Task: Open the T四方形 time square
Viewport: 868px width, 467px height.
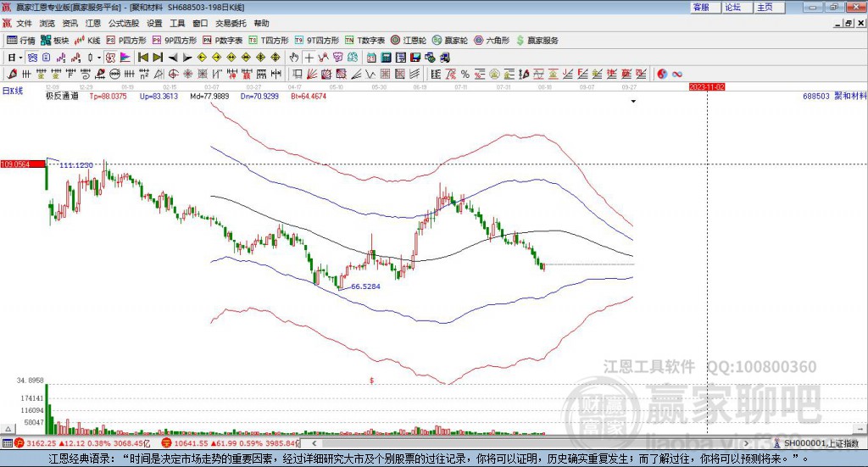Action: [269, 41]
